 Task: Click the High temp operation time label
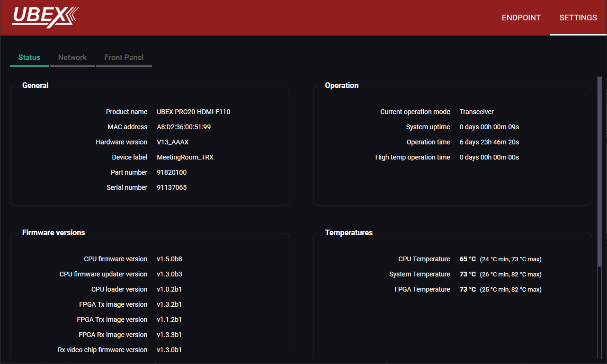click(413, 157)
